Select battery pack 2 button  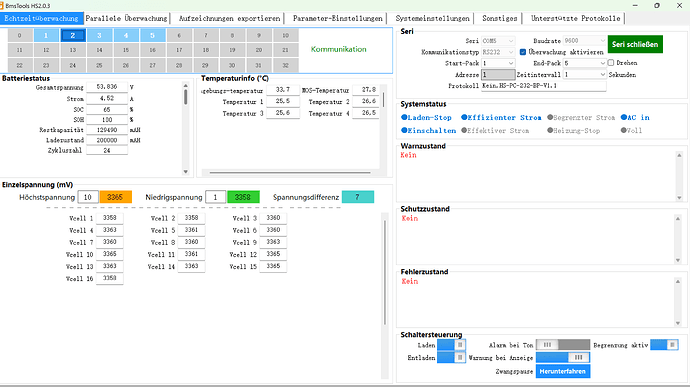pyautogui.click(x=73, y=35)
